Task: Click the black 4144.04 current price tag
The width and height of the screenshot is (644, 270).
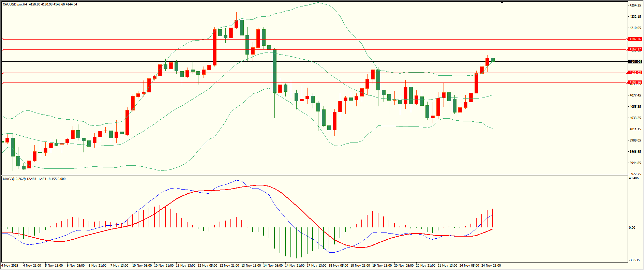Action: click(x=635, y=62)
